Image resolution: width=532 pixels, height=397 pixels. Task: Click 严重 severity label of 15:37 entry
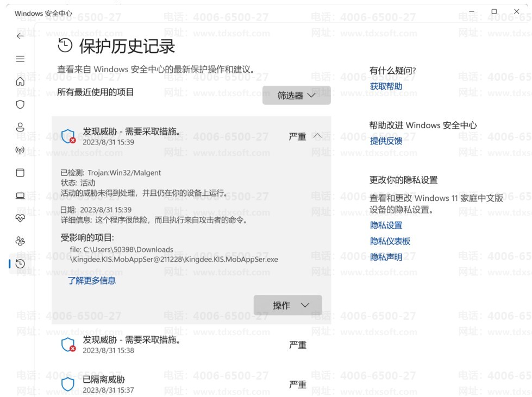(298, 385)
